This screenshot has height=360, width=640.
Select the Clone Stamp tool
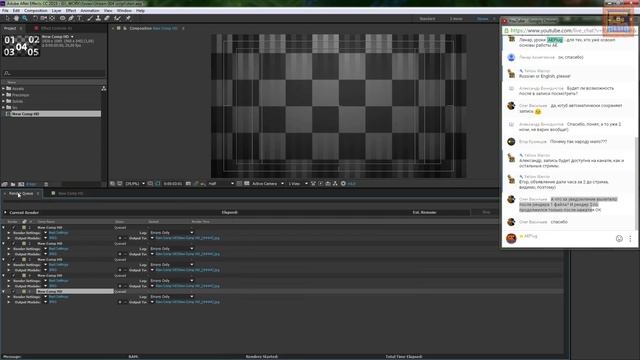point(98,18)
